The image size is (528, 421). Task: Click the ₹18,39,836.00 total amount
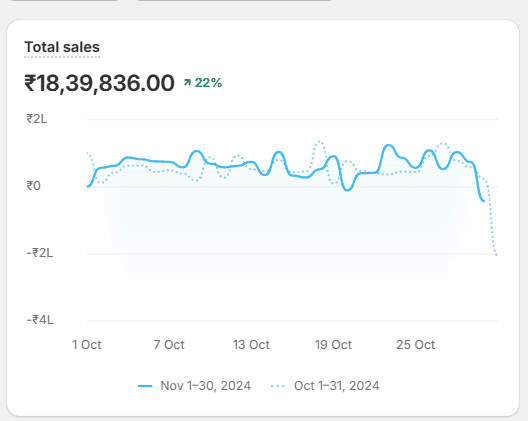click(x=99, y=83)
